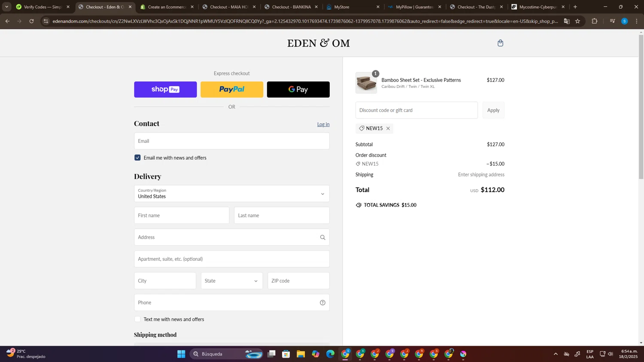Open the media control icon in toolbar
The height and width of the screenshot is (362, 644).
point(612,21)
